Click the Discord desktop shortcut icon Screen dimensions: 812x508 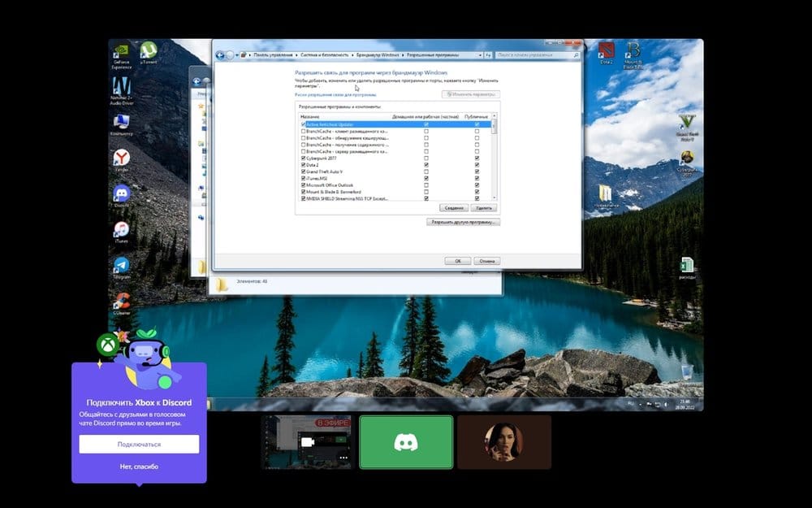pyautogui.click(x=122, y=194)
